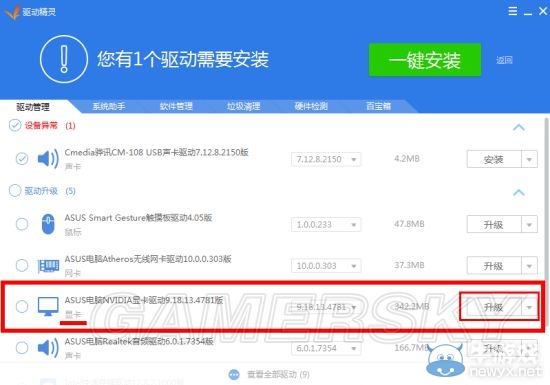Viewport: 550px width, 385px height.
Task: Click the 设备异常 (1) heading text
Action: [x=50, y=126]
